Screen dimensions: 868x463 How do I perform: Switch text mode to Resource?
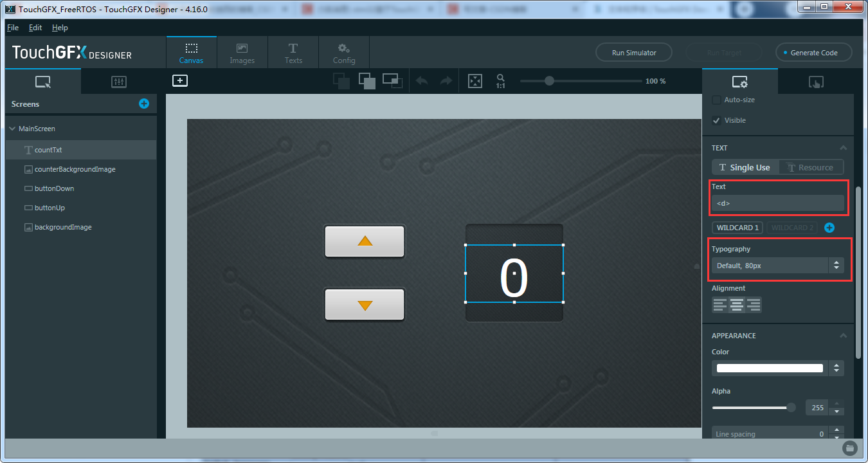811,167
